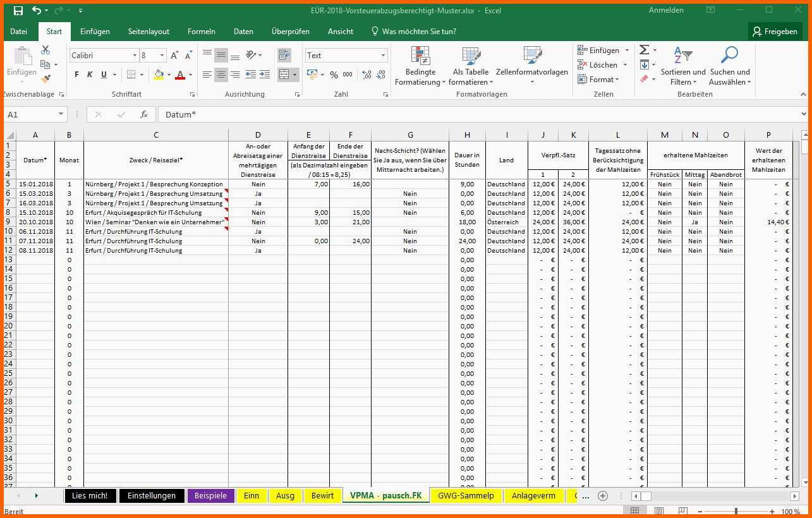
Task: Expand the number format Text dropdown
Action: (383, 56)
